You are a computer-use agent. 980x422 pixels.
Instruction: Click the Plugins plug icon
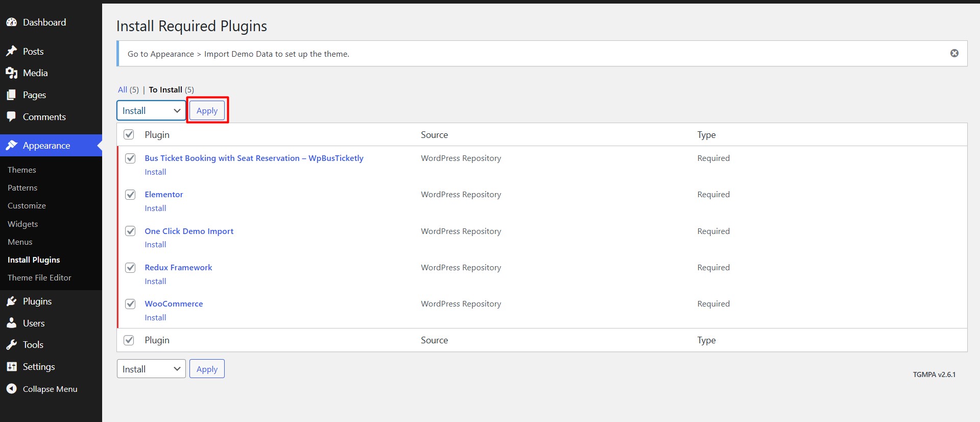click(x=11, y=301)
